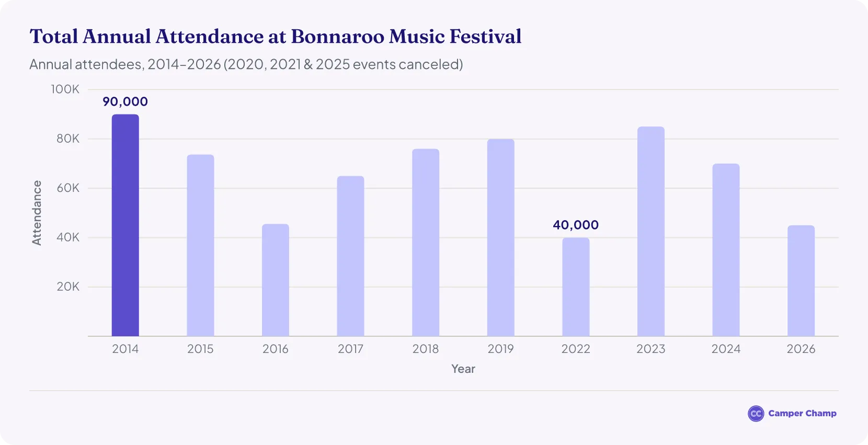This screenshot has width=868, height=445.
Task: Click the 2018 attendance bar
Action: pos(426,243)
